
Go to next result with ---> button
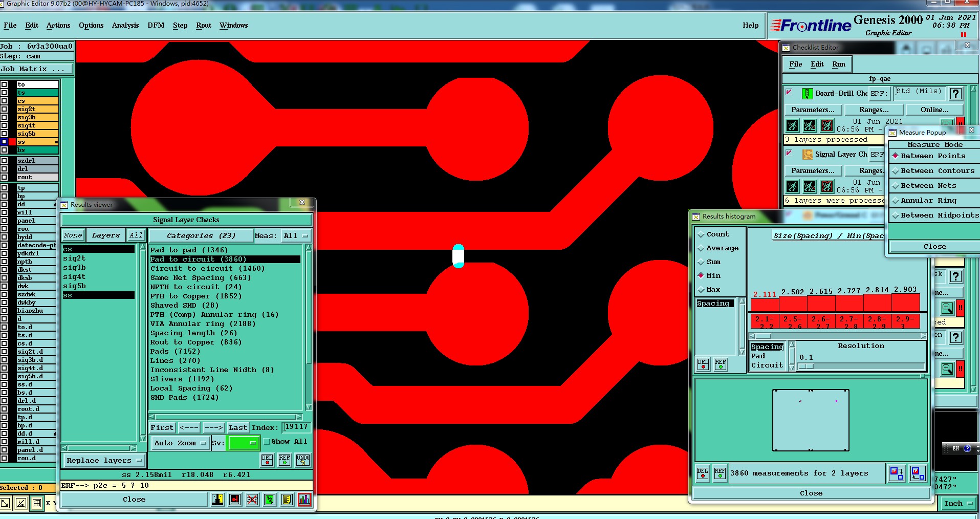(x=213, y=427)
